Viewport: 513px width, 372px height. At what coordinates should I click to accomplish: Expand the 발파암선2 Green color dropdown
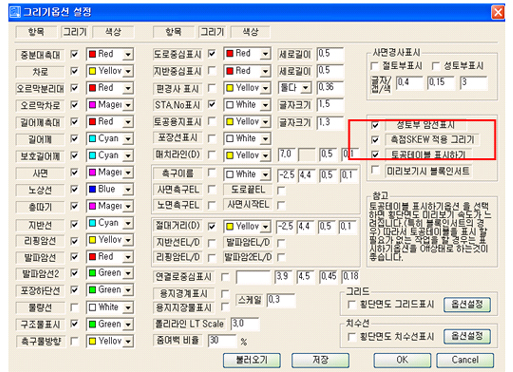[128, 273]
